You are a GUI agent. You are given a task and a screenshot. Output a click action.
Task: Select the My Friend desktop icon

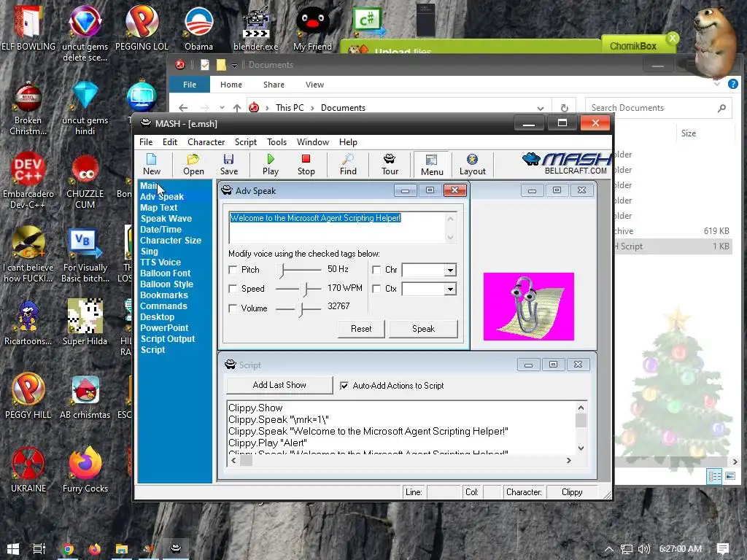[312, 27]
